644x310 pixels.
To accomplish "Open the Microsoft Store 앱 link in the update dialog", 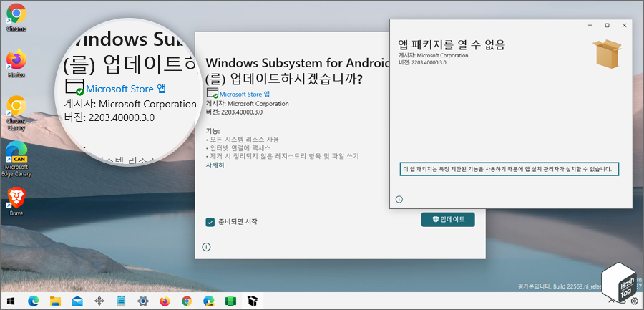I will click(x=245, y=95).
